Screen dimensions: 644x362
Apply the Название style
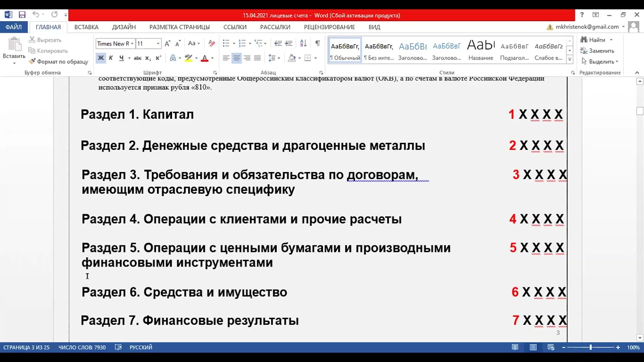(x=481, y=51)
